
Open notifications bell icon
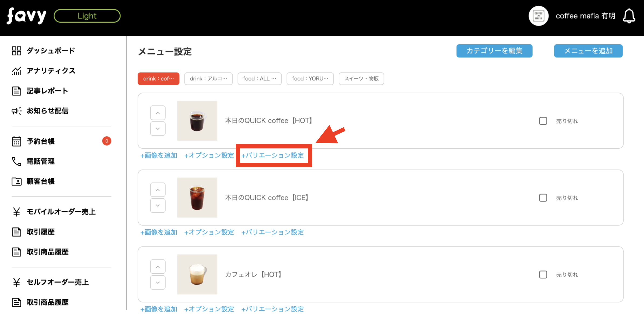tap(629, 16)
